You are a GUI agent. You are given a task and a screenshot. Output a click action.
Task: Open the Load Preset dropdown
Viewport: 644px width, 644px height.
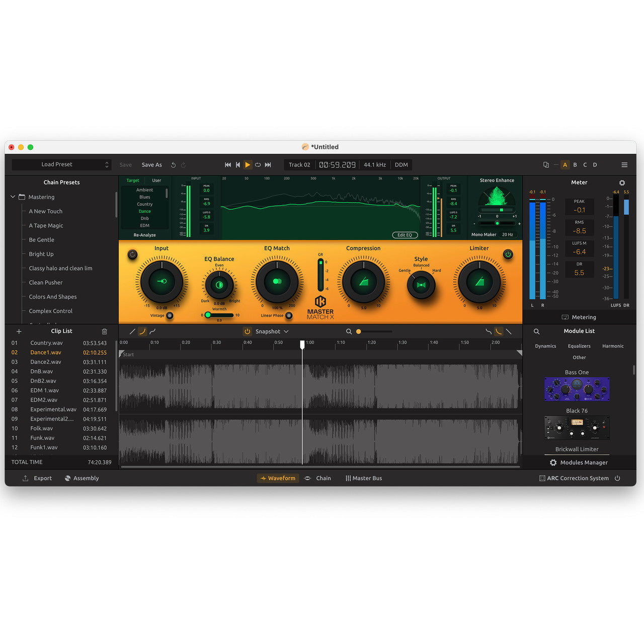61,165
